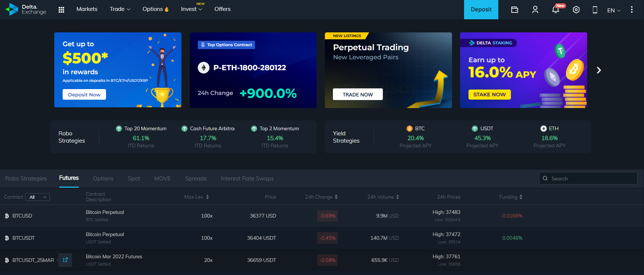Click the Tether icon beside Top 2 Momentum
The image size is (644, 275).
[x=254, y=128]
